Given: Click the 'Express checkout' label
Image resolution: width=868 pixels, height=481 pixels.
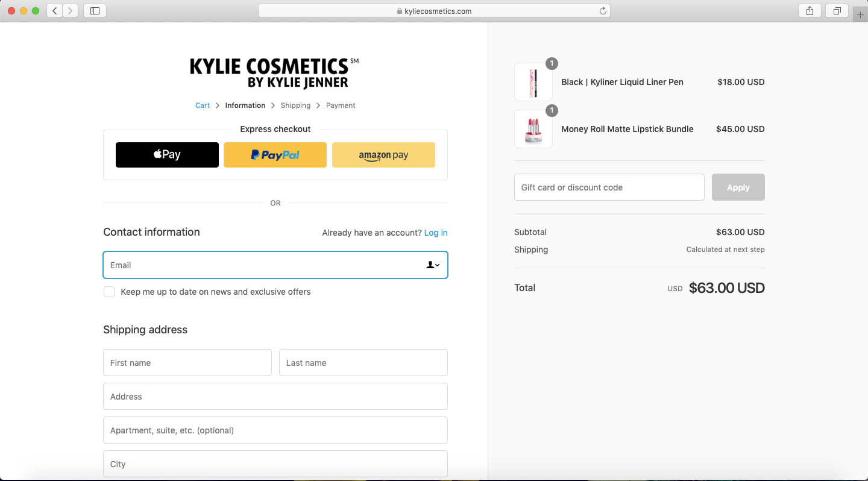Looking at the screenshot, I should pyautogui.click(x=275, y=129).
